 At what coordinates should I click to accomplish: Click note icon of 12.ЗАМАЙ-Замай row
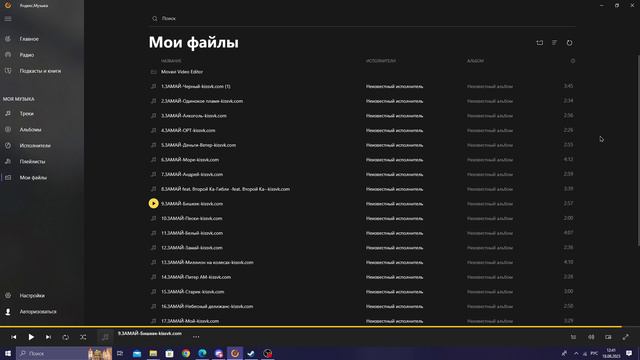point(153,248)
